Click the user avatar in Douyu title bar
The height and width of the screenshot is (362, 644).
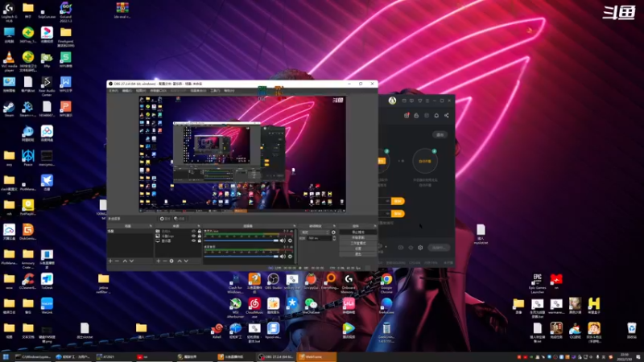click(392, 101)
